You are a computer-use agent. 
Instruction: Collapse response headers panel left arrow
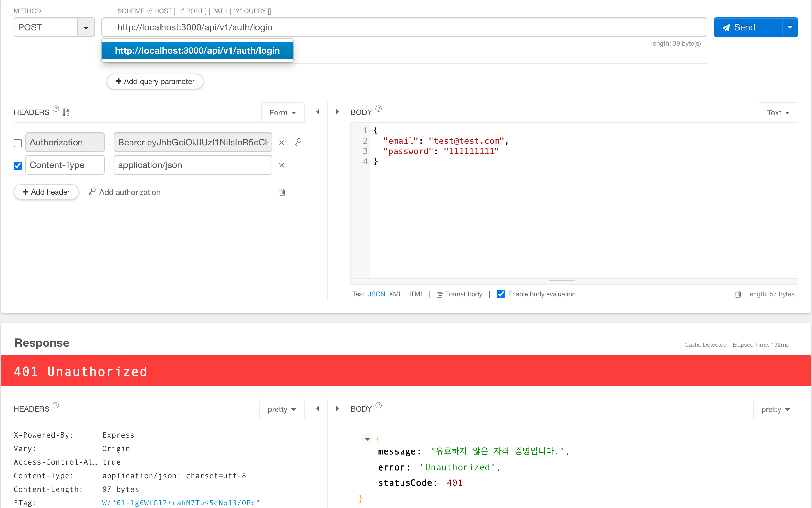tap(318, 408)
